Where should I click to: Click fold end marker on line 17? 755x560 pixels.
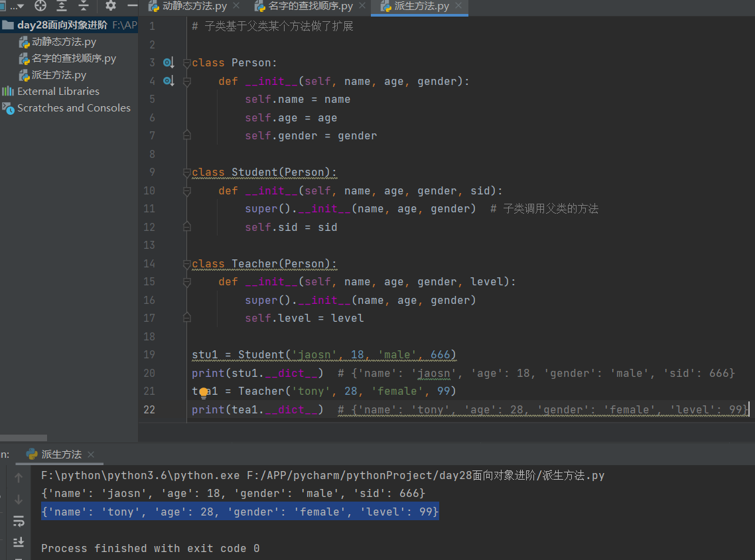tap(187, 318)
